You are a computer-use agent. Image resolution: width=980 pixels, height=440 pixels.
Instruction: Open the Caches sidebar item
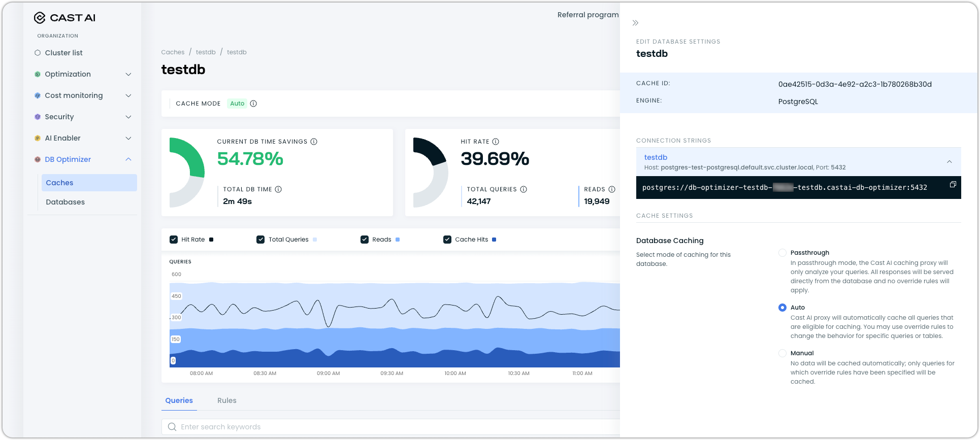pyautogui.click(x=89, y=183)
